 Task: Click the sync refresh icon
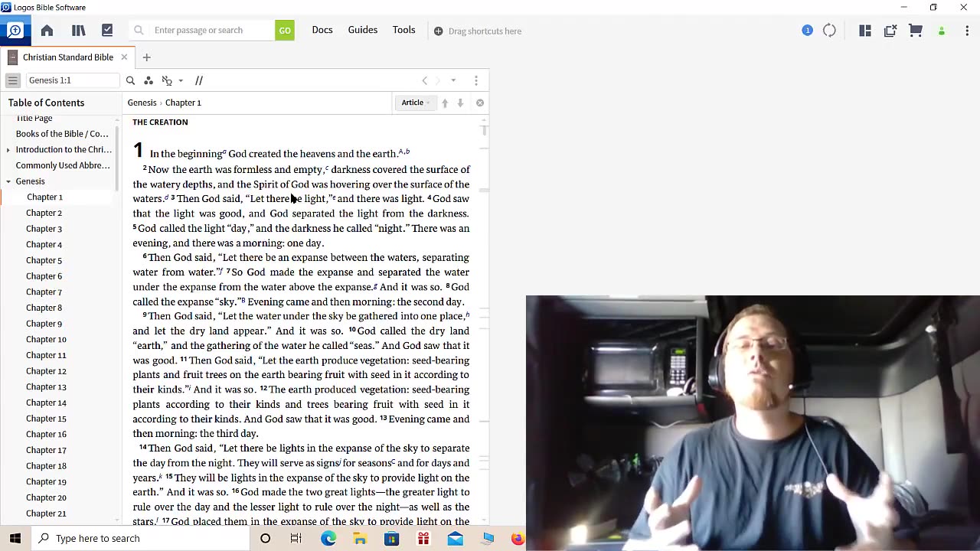click(829, 31)
